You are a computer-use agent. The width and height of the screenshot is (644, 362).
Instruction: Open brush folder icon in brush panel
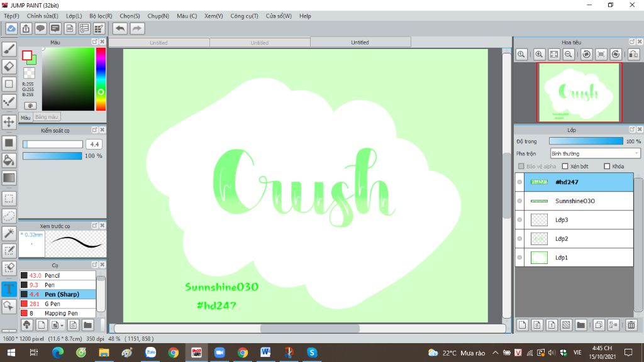pyautogui.click(x=87, y=325)
